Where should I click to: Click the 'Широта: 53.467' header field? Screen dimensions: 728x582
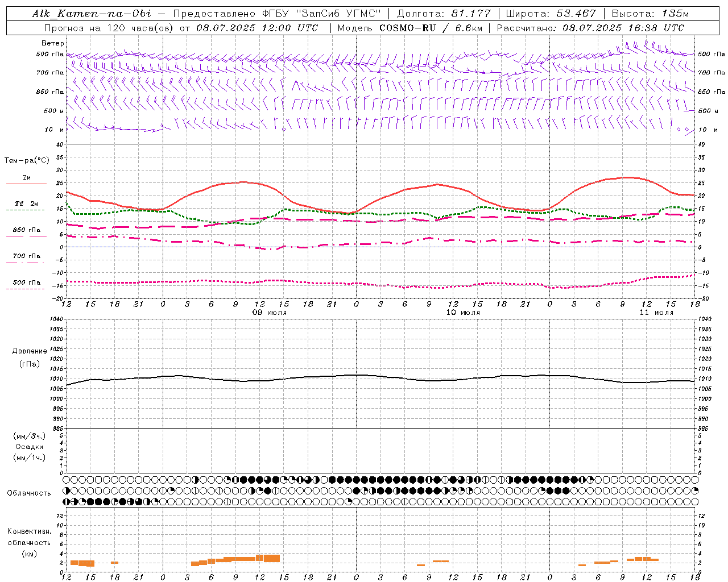pyautogui.click(x=551, y=14)
